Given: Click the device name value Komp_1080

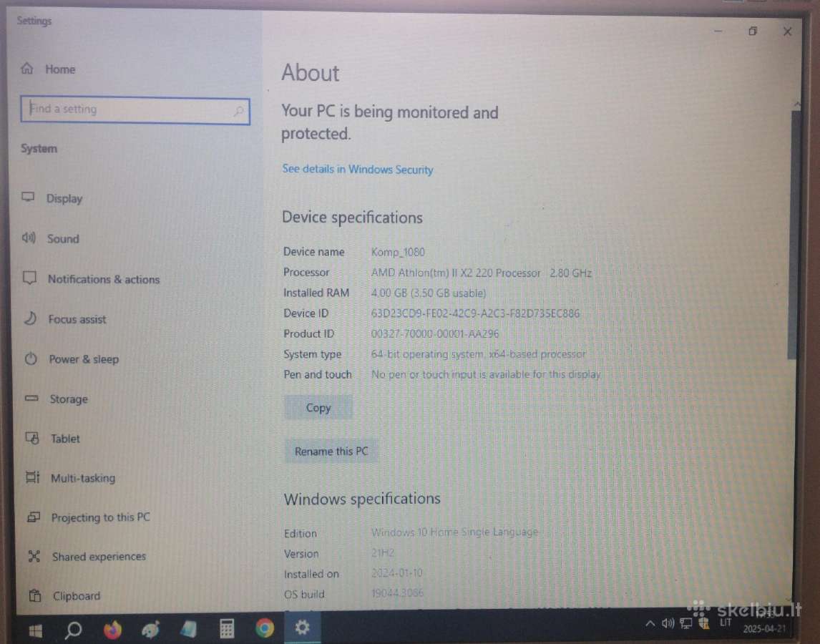Looking at the screenshot, I should click(397, 252).
